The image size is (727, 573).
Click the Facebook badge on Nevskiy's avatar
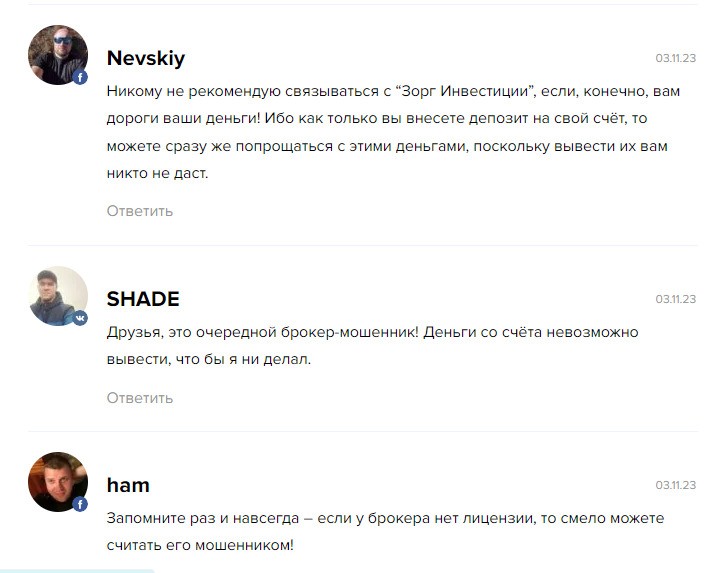80,77
